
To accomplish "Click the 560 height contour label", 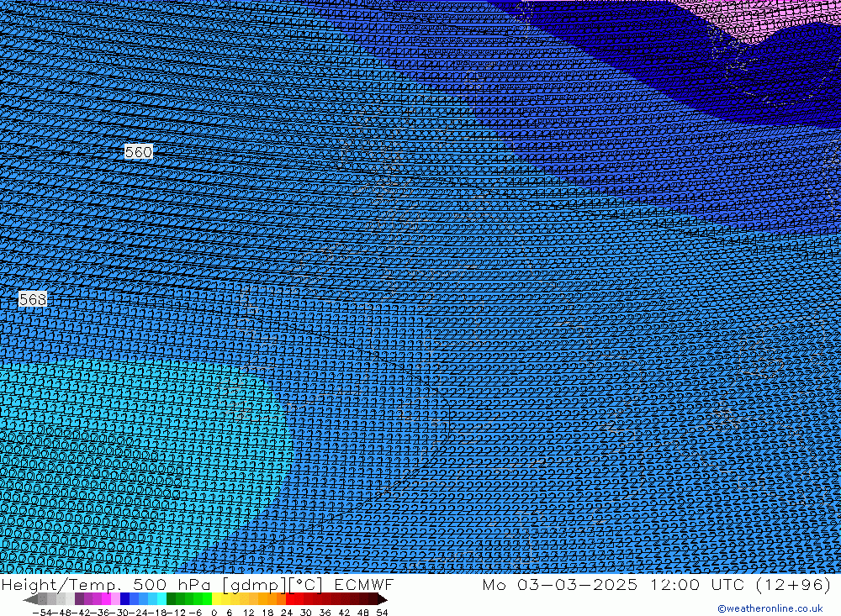I will [139, 152].
